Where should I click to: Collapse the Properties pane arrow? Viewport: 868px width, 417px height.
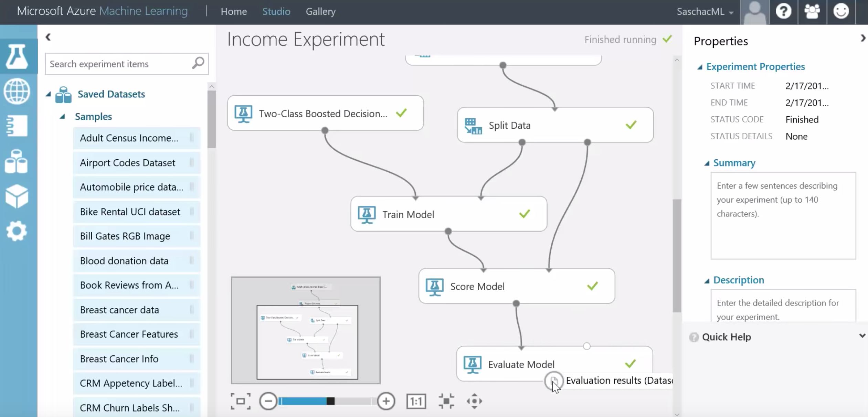coord(863,38)
